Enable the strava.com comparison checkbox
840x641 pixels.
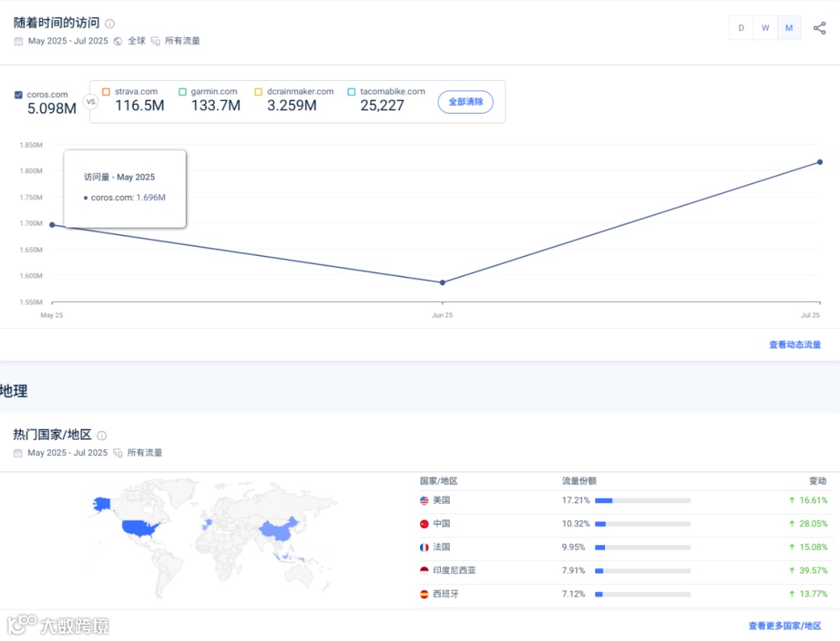tap(106, 92)
